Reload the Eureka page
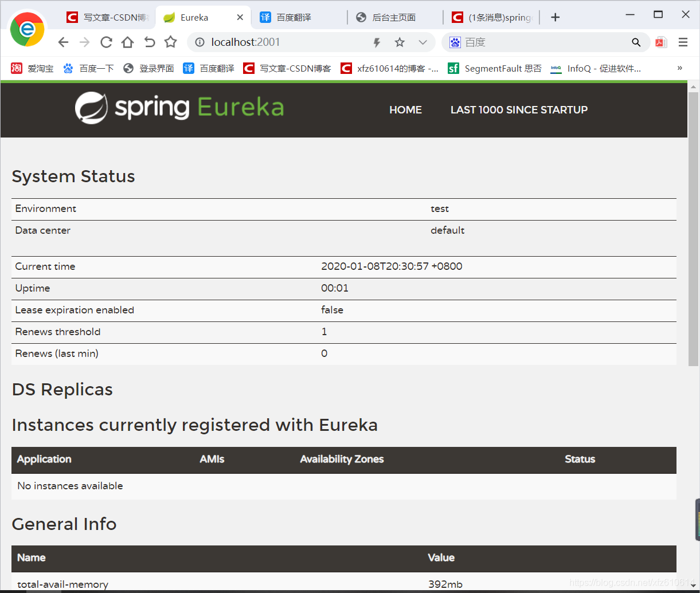The width and height of the screenshot is (700, 593). point(106,42)
